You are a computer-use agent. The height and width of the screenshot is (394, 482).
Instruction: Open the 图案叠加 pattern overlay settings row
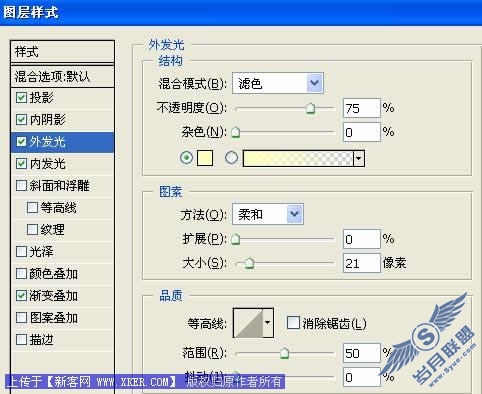(x=62, y=318)
